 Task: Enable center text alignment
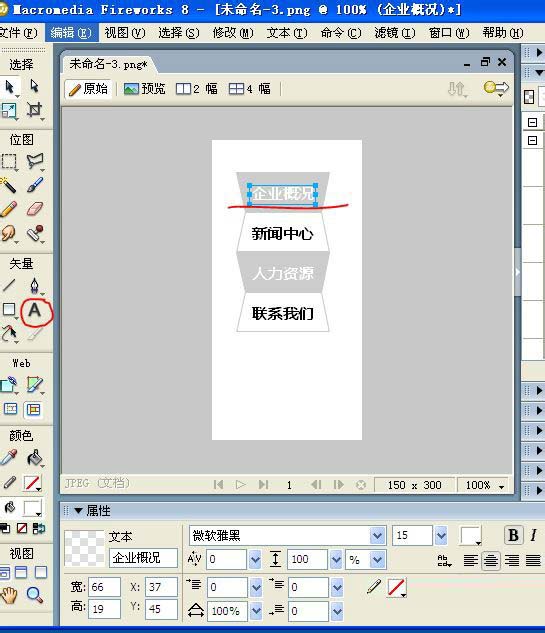491,560
